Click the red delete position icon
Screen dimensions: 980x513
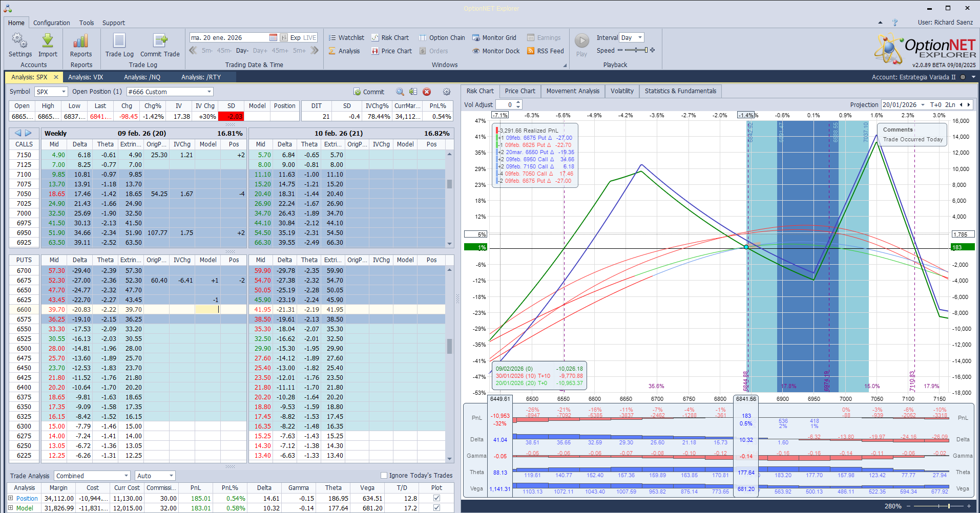pos(427,92)
